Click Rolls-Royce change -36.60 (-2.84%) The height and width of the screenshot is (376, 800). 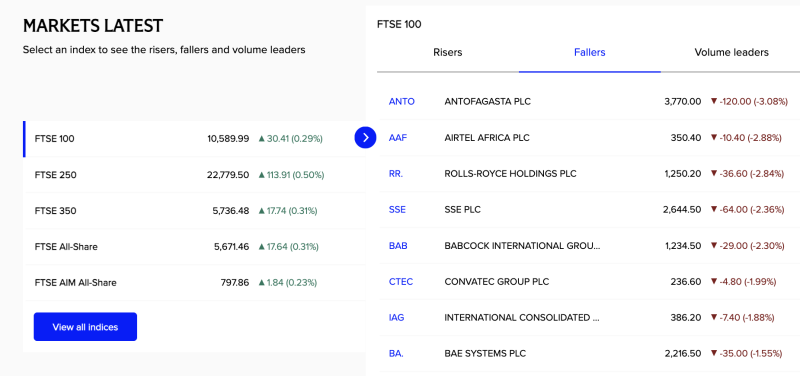click(x=747, y=173)
